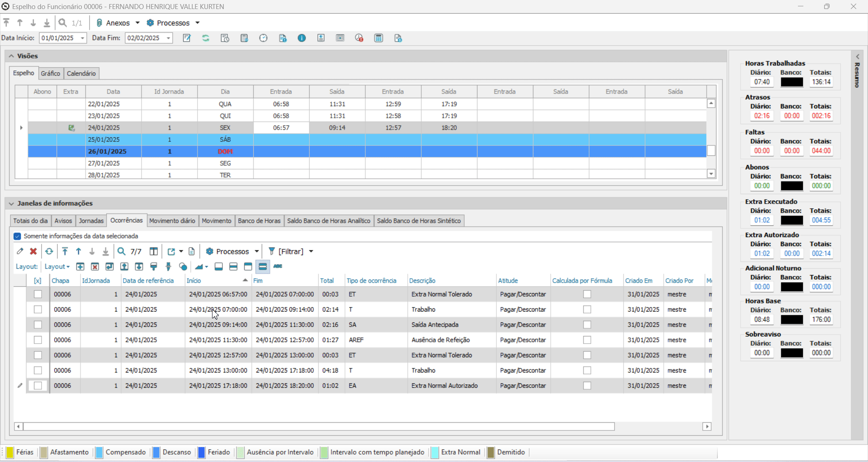Click the horizontal scrollbar of occurrences grid
Image resolution: width=868 pixels, height=462 pixels.
(319, 426)
